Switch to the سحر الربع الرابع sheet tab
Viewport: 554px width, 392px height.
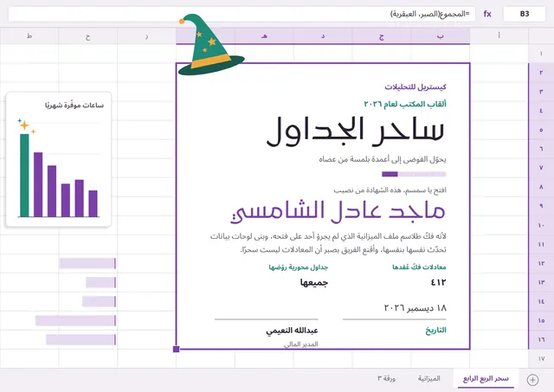[486, 378]
